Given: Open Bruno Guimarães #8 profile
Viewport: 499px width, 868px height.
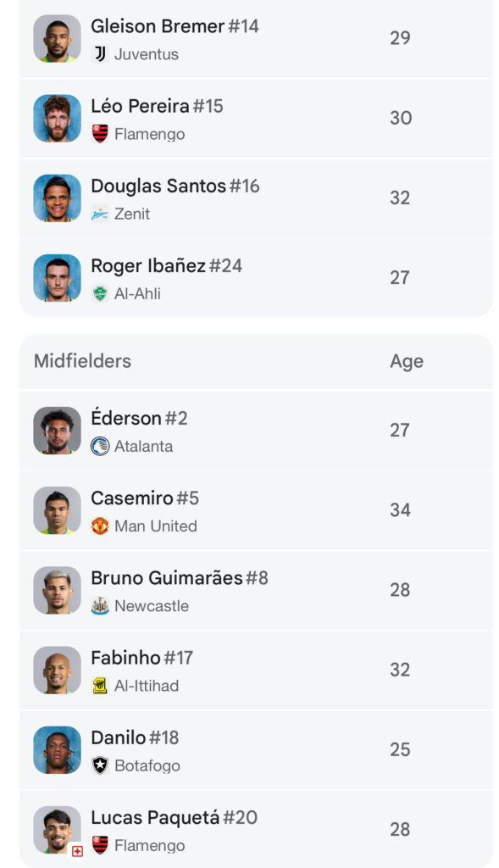Looking at the screenshot, I should [x=256, y=590].
